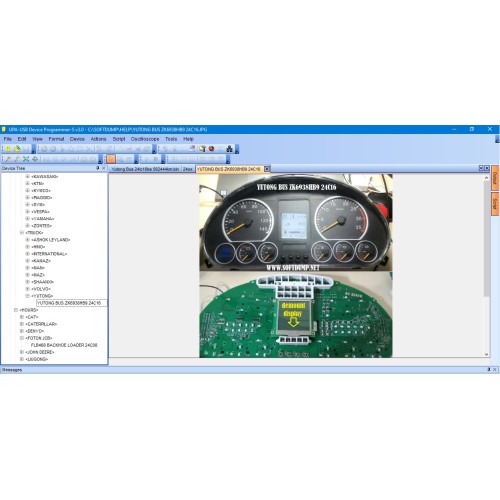The image size is (500, 500).
Task: Click the Open file folder icon
Action: pyautogui.click(x=17, y=149)
